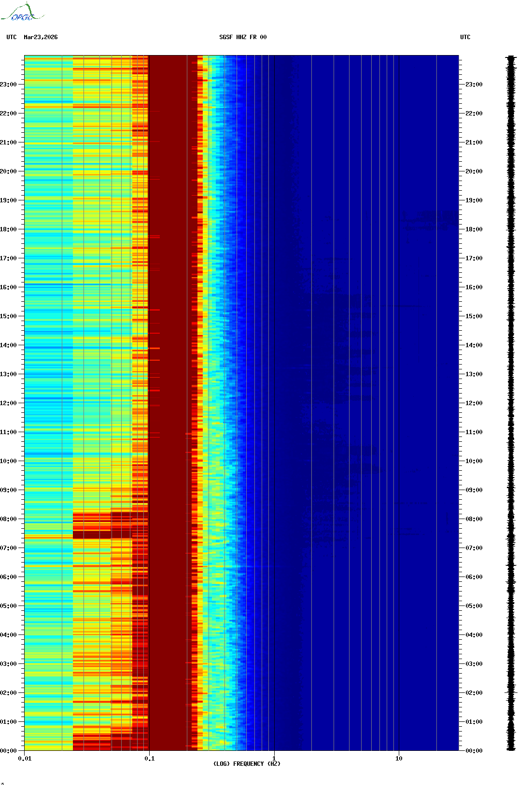
Task: Click the 10 Hz frequency axis label
Action: tap(399, 759)
